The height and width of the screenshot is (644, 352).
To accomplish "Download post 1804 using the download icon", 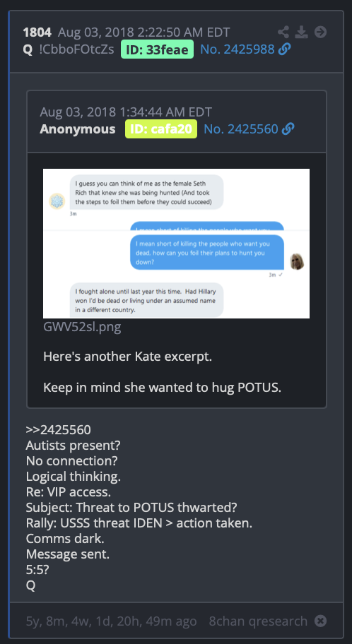I will pyautogui.click(x=302, y=32).
